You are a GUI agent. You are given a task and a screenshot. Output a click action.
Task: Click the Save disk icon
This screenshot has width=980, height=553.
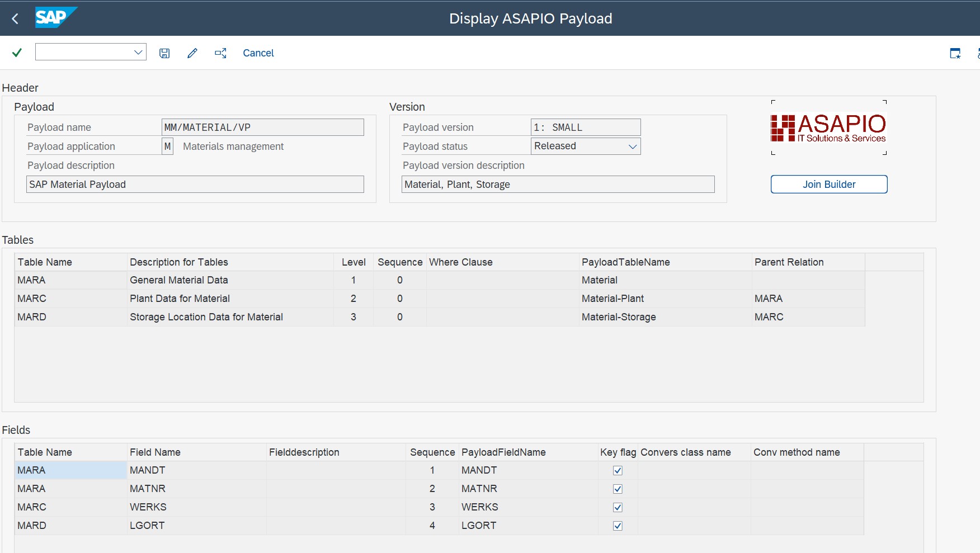pos(164,53)
